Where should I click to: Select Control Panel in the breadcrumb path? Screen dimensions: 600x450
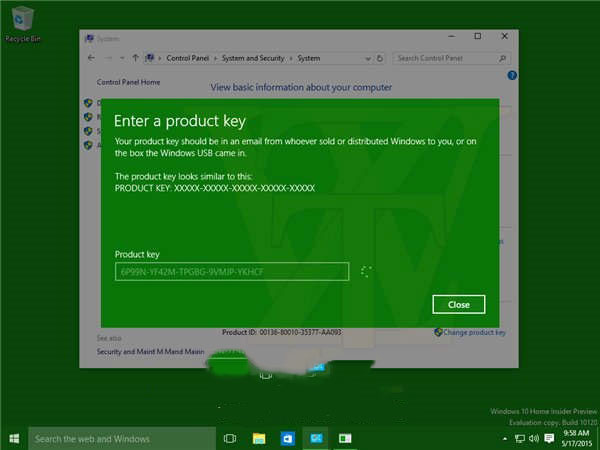[188, 58]
